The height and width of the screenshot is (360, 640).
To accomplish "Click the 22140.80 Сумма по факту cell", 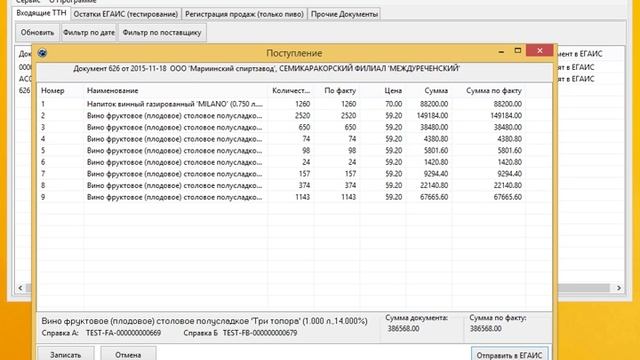I will 508,185.
